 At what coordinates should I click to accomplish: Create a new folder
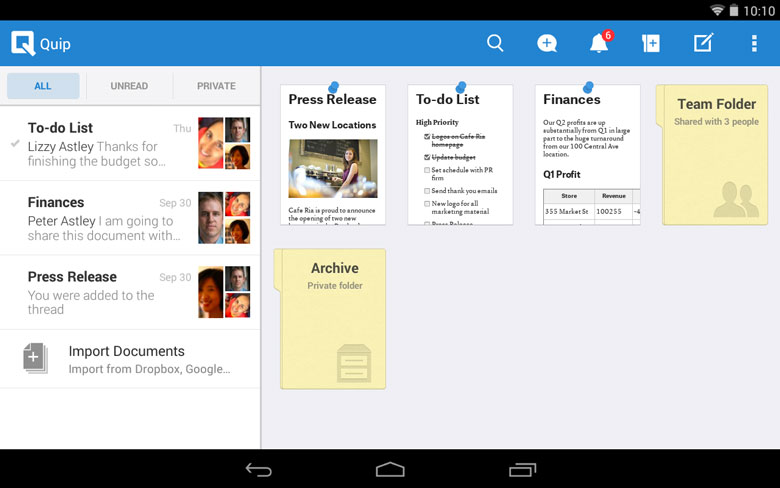click(x=651, y=43)
